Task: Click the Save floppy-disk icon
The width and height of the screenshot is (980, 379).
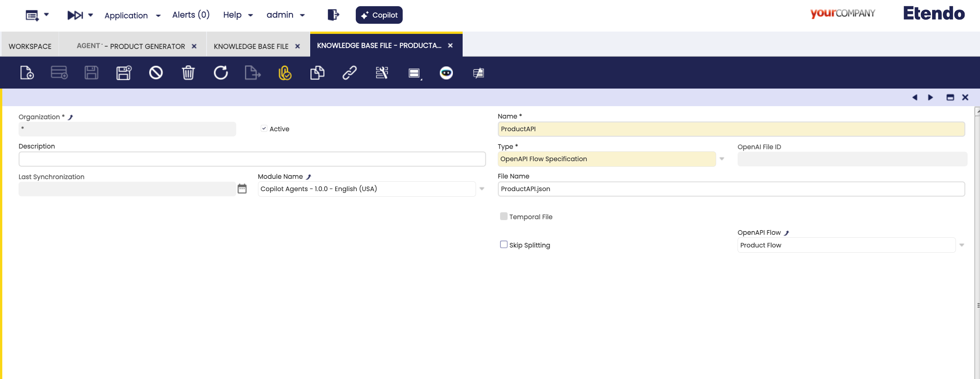Action: click(x=91, y=72)
